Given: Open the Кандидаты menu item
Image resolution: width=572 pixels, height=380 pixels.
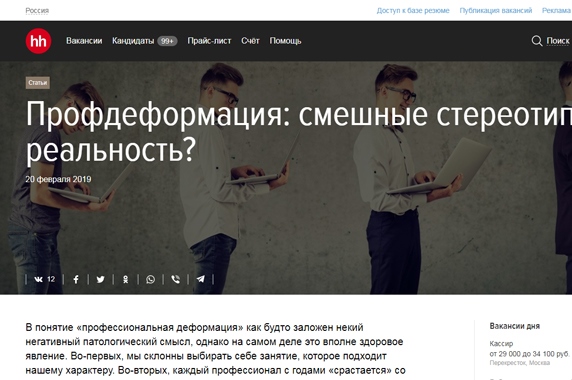Looking at the screenshot, I should [133, 41].
